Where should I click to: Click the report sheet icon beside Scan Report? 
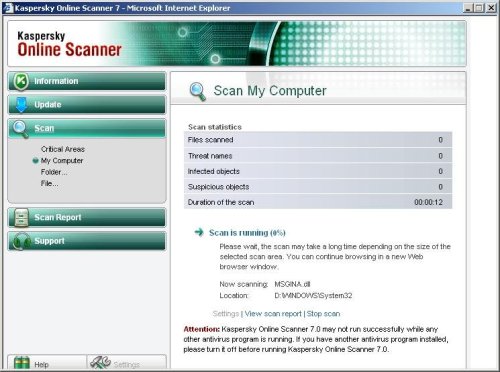point(21,218)
